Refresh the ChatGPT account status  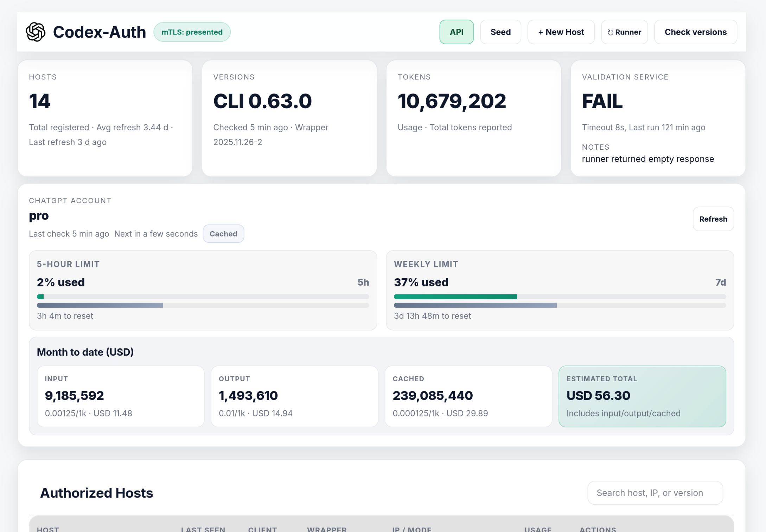713,219
